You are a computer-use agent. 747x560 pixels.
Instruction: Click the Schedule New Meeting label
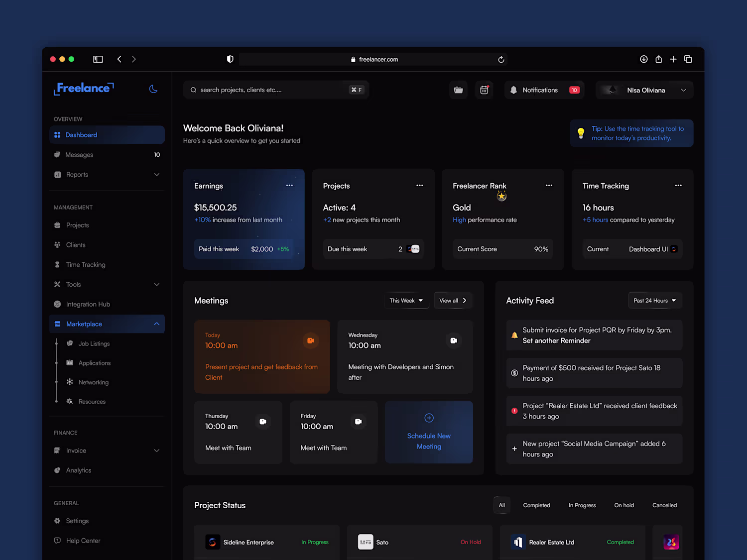coord(429,441)
